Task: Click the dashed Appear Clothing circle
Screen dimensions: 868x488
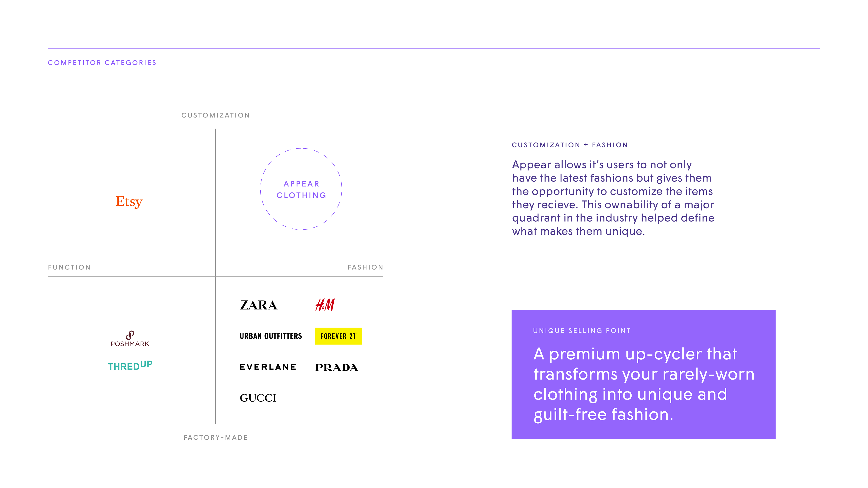Action: [301, 189]
